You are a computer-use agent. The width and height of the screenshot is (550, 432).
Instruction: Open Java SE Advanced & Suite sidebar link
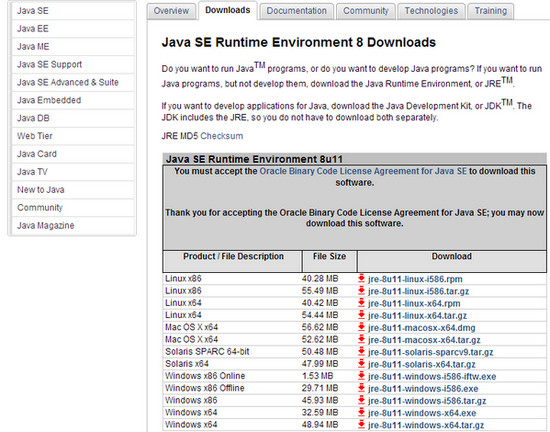click(x=73, y=82)
